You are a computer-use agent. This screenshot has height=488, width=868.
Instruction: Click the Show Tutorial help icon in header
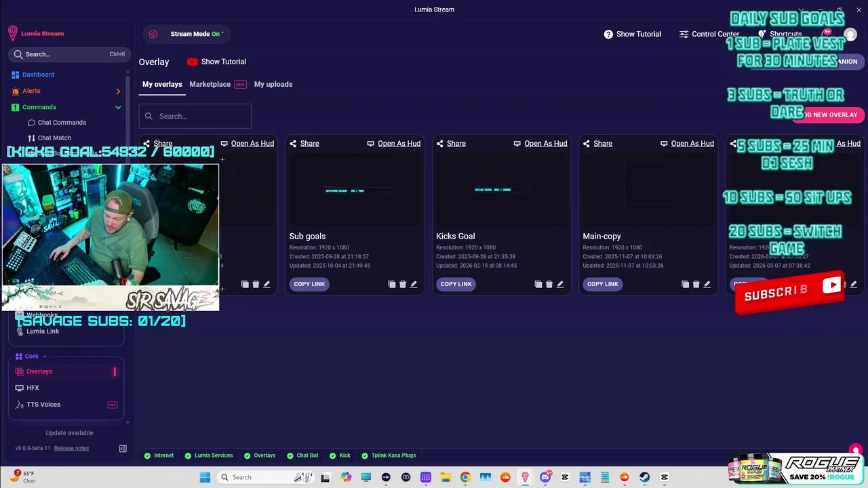[x=608, y=34]
